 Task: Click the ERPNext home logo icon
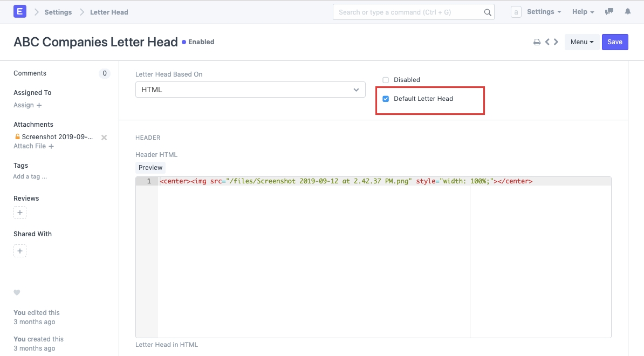click(20, 11)
